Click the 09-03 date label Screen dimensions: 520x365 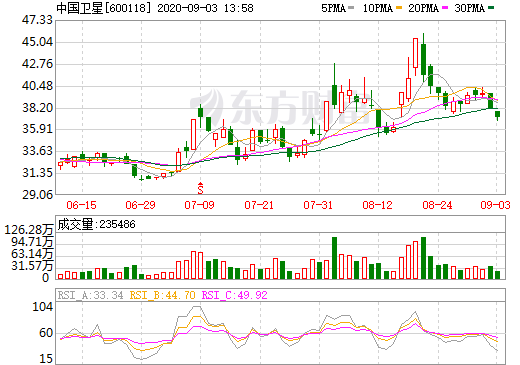pos(496,205)
